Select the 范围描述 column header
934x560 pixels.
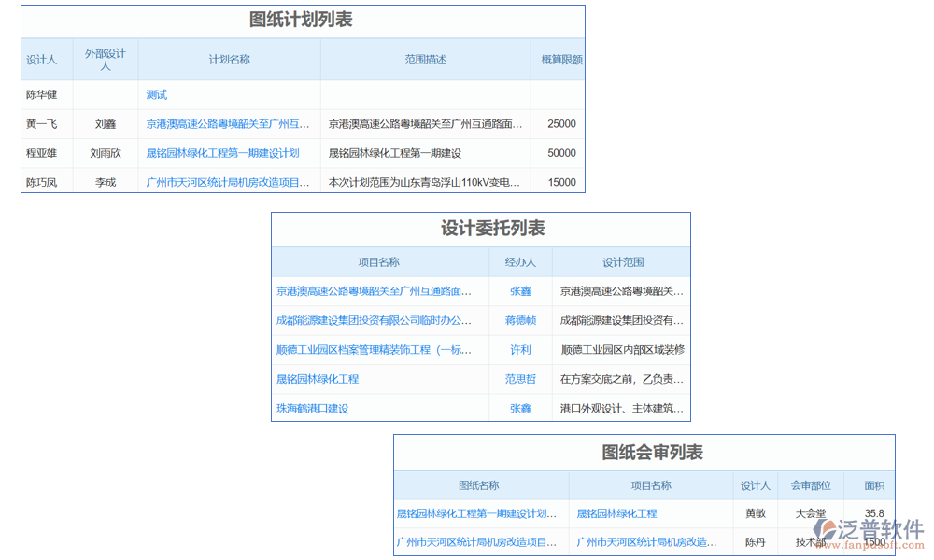tap(425, 60)
